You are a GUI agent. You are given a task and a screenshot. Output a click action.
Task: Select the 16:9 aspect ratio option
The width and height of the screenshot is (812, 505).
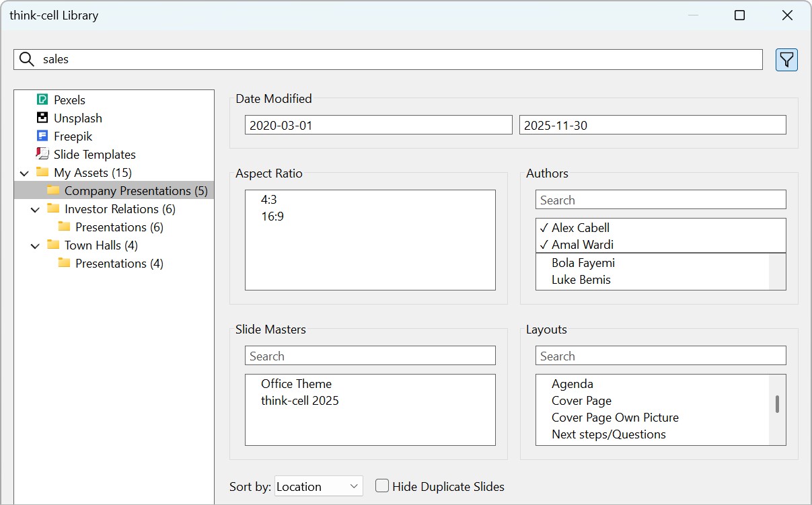[x=272, y=217]
